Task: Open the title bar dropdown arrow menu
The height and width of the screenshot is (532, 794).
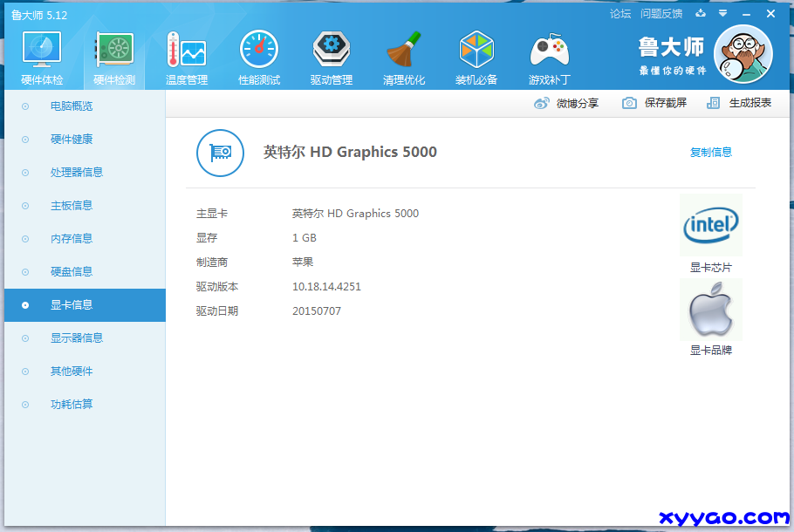Action: coord(722,14)
